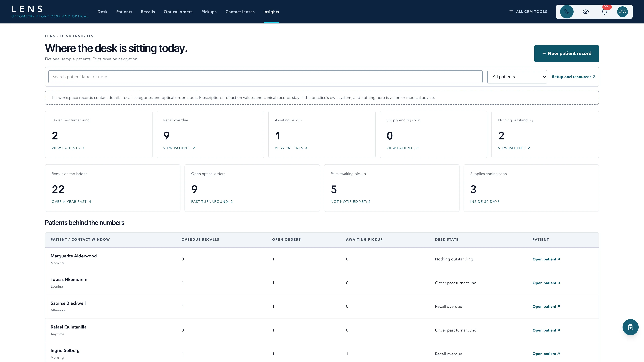Image resolution: width=644 pixels, height=362 pixels.
Task: Click the Desk State column header
Action: click(447, 239)
